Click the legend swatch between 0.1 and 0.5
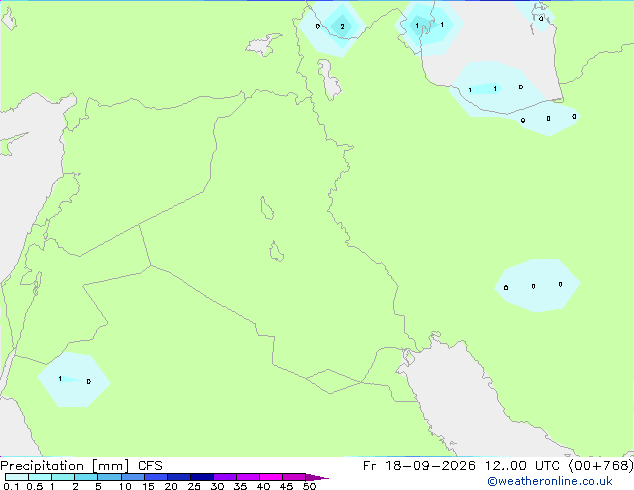This screenshot has width=634, height=490. (17, 477)
